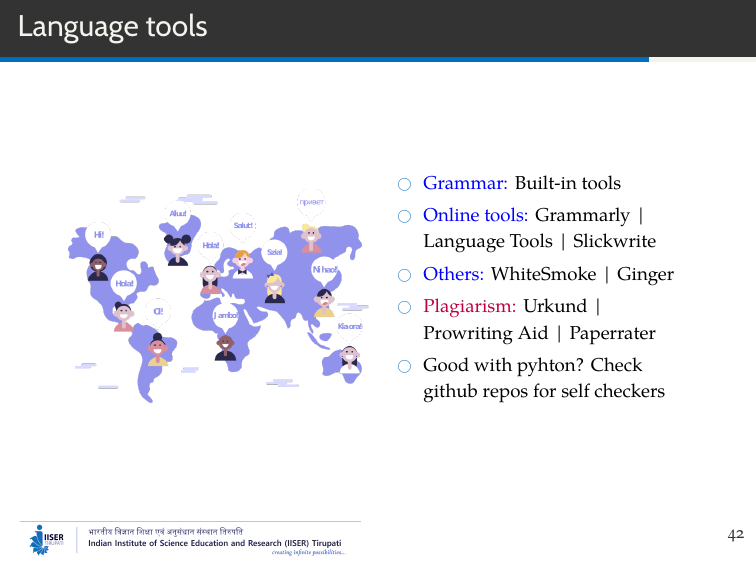
Task: Click the Hindi institute name in footer
Action: click(x=165, y=531)
